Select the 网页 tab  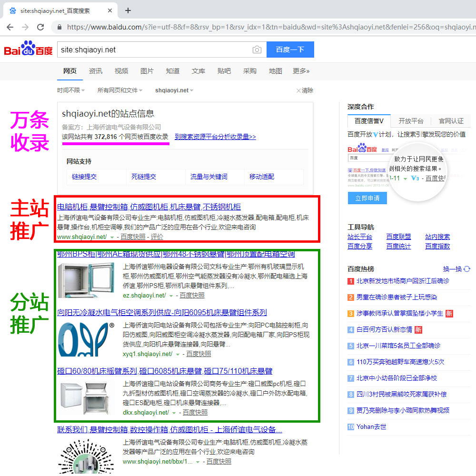[x=70, y=71]
